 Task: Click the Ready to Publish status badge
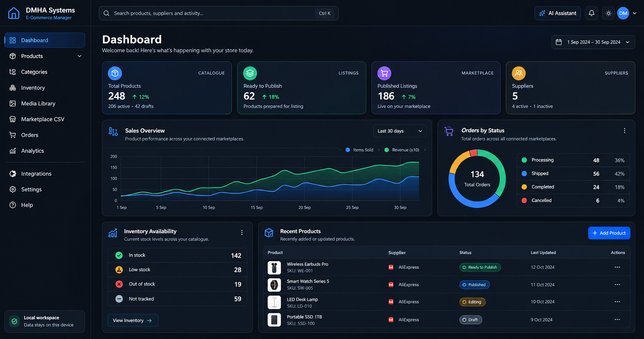480,267
